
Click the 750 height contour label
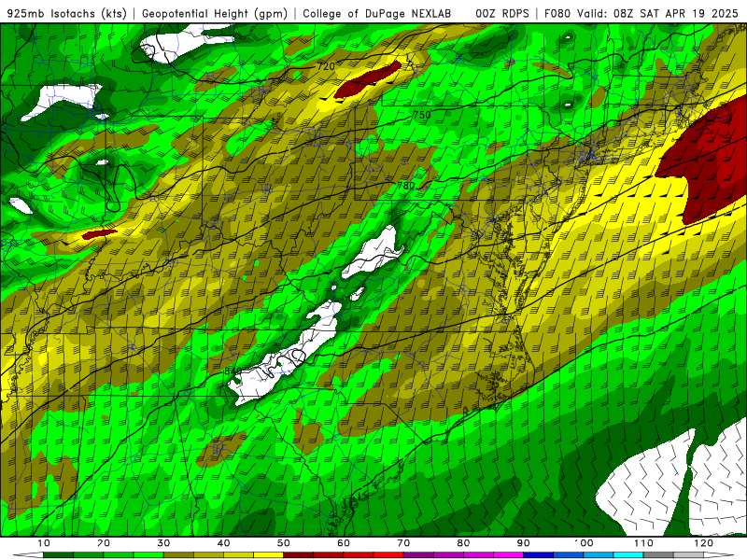[422, 115]
